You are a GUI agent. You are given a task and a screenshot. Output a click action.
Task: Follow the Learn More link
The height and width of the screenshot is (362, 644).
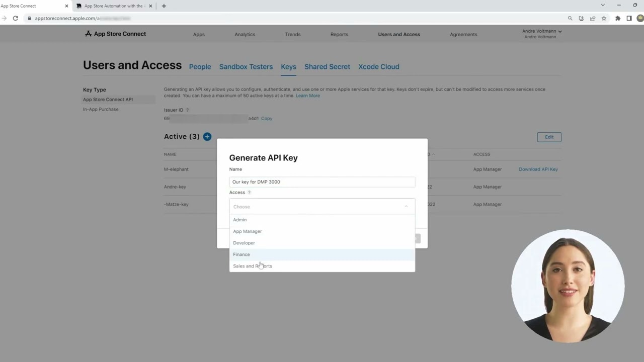pos(307,96)
